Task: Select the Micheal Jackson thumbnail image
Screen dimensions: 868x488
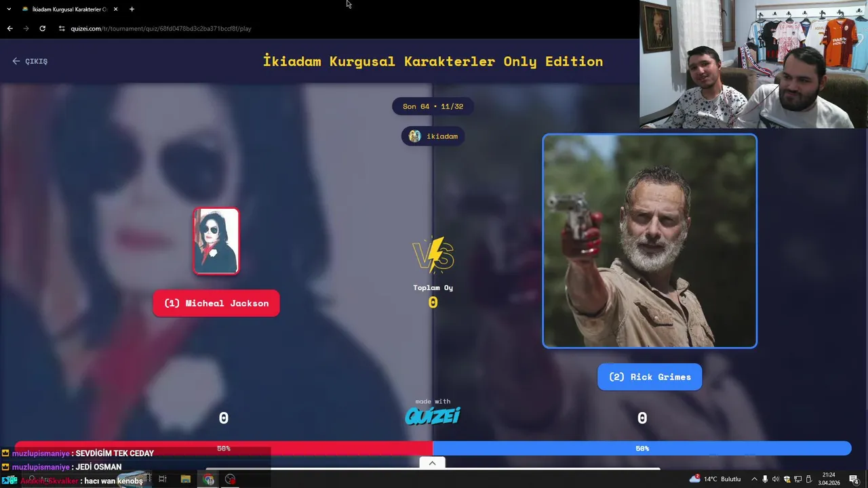Action: 216,241
